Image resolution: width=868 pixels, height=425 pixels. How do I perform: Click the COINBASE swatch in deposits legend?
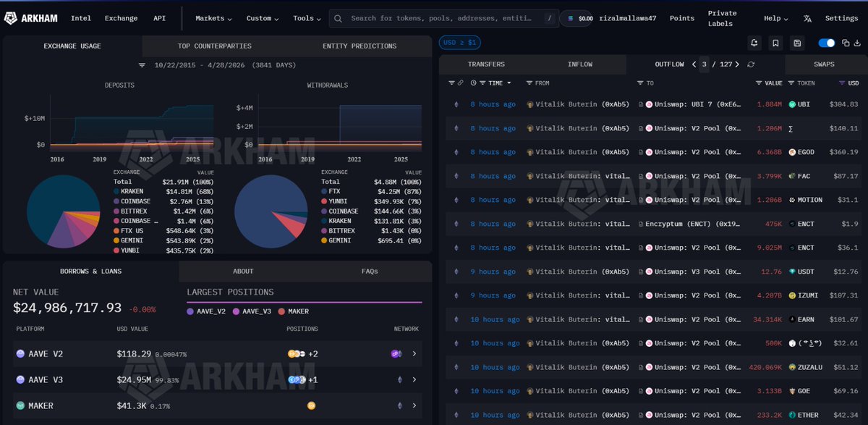click(116, 201)
